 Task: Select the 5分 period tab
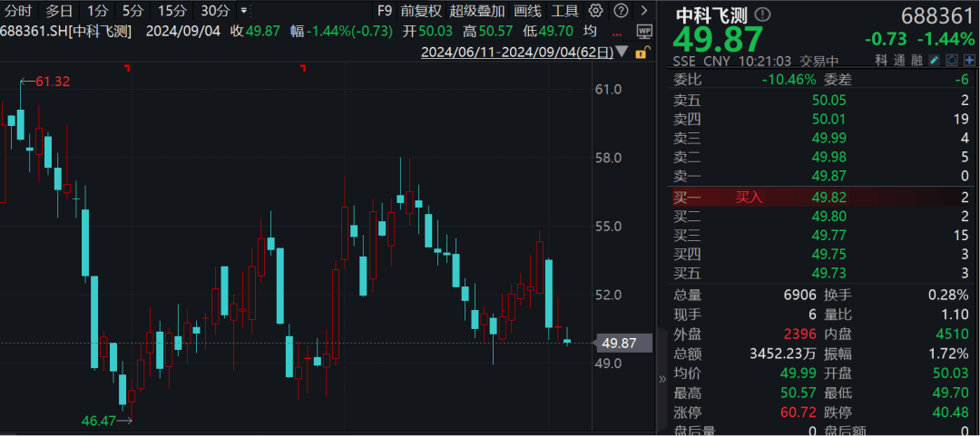click(132, 10)
